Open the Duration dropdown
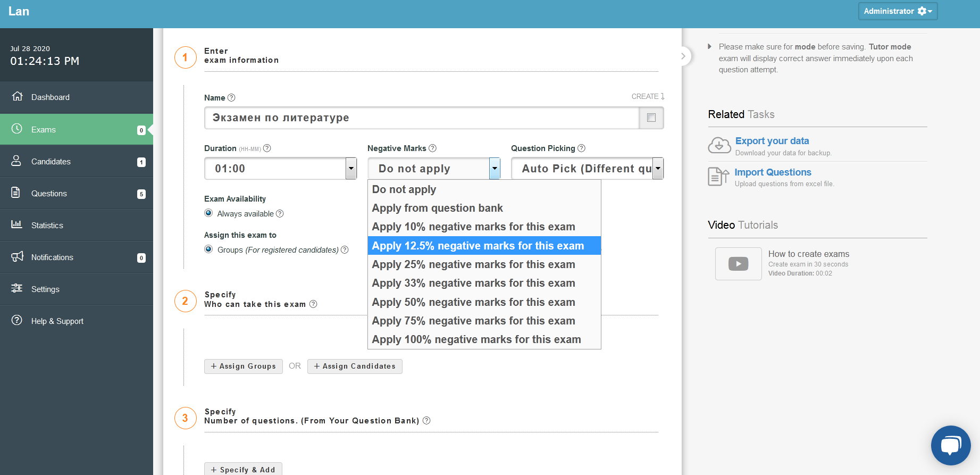 click(351, 169)
